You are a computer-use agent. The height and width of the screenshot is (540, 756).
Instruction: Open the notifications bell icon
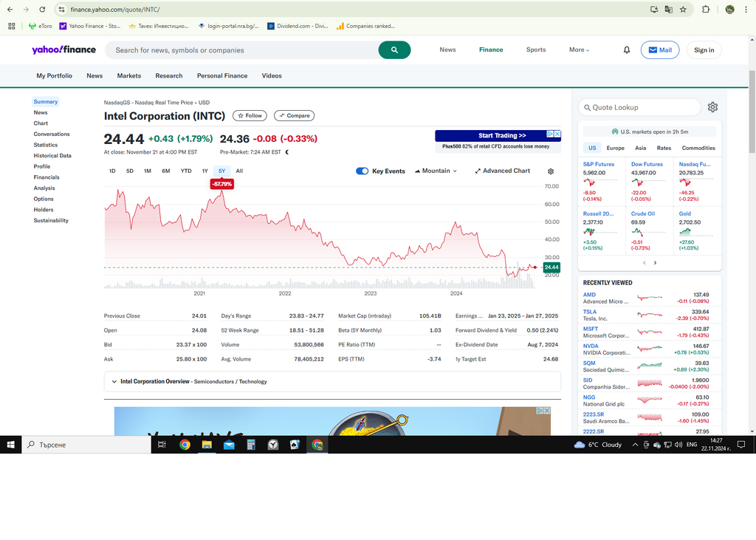[x=627, y=50]
